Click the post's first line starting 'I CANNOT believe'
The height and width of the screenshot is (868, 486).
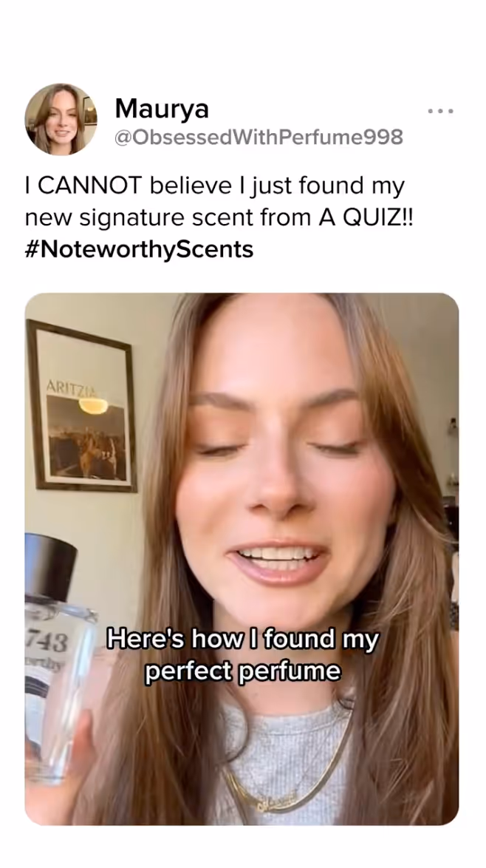[x=214, y=186]
